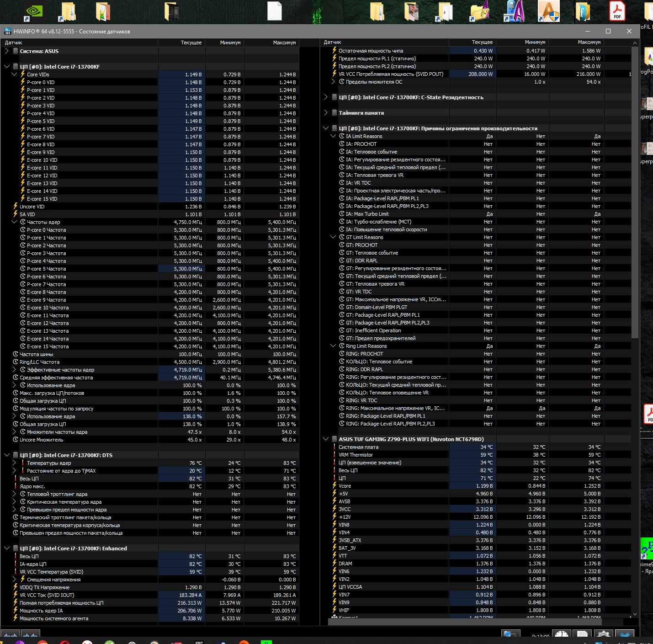Click the lightning icon beside +12V
The width and height of the screenshot is (653, 644).
[334, 517]
